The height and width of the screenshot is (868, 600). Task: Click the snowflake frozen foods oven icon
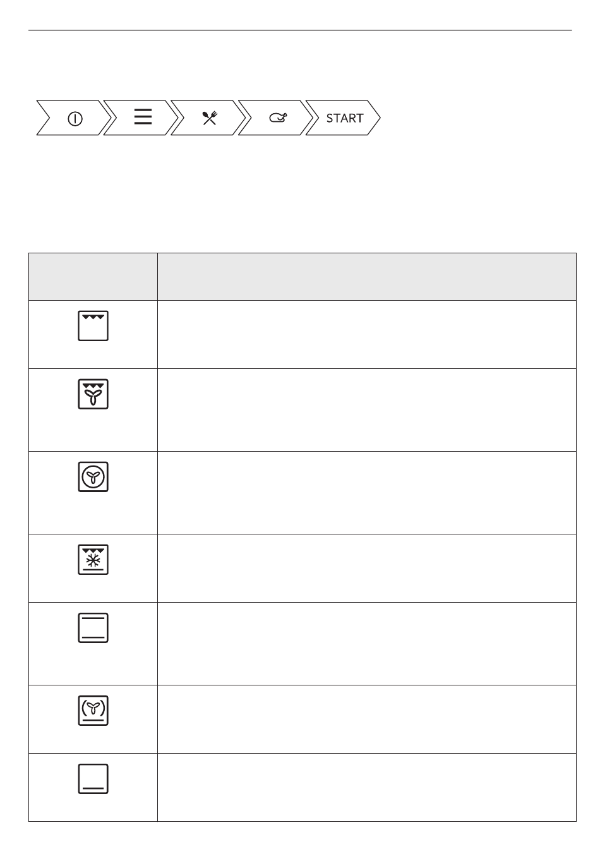pos(93,559)
